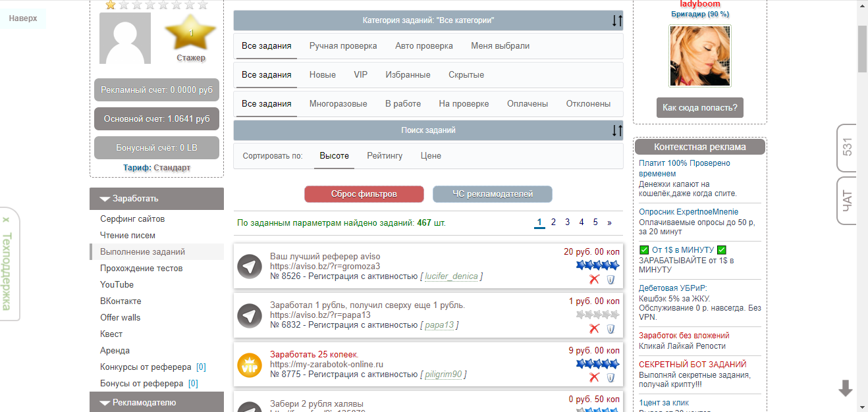
Task: Click the ladyboom profile photo
Action: click(699, 56)
